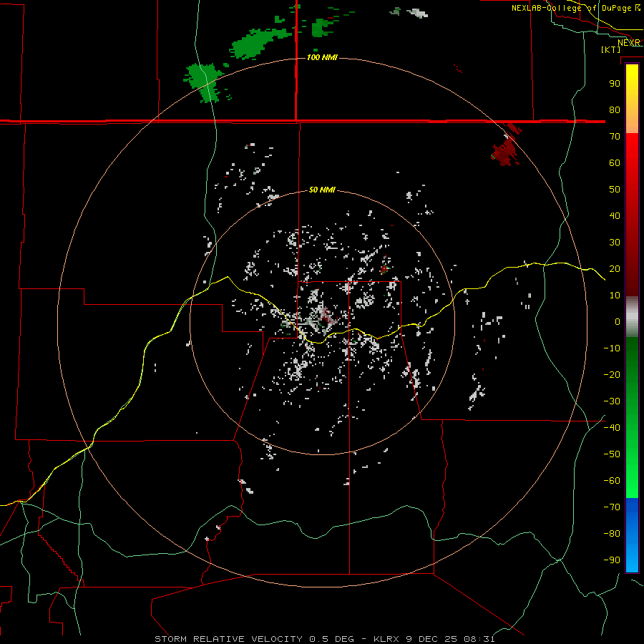The height and width of the screenshot is (644, 644).
Task: Click the -90 scale label
Action: 612,560
